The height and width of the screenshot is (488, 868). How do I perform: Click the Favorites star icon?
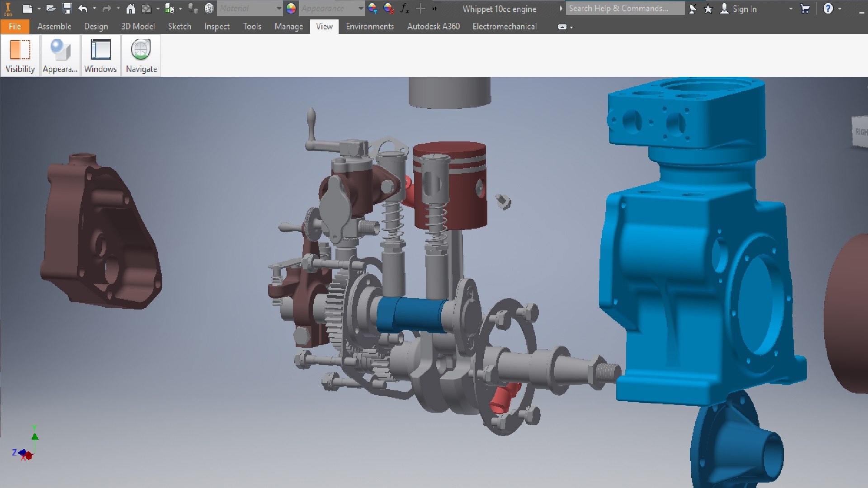click(708, 9)
